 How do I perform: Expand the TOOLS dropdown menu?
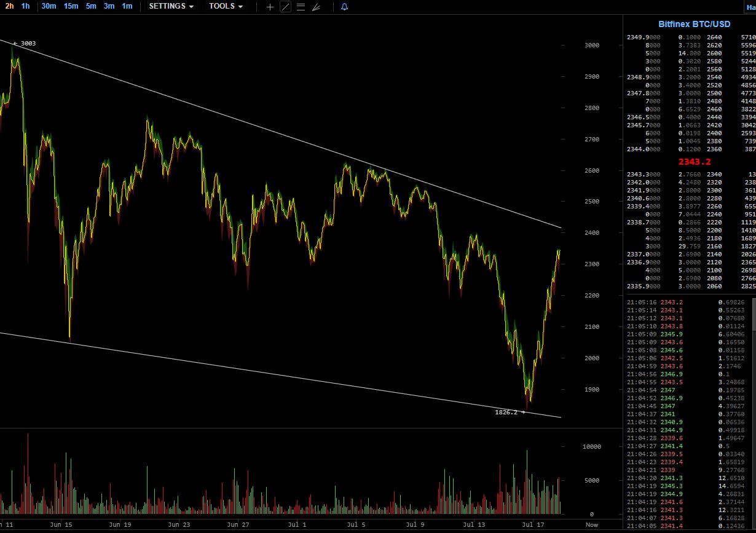226,6
